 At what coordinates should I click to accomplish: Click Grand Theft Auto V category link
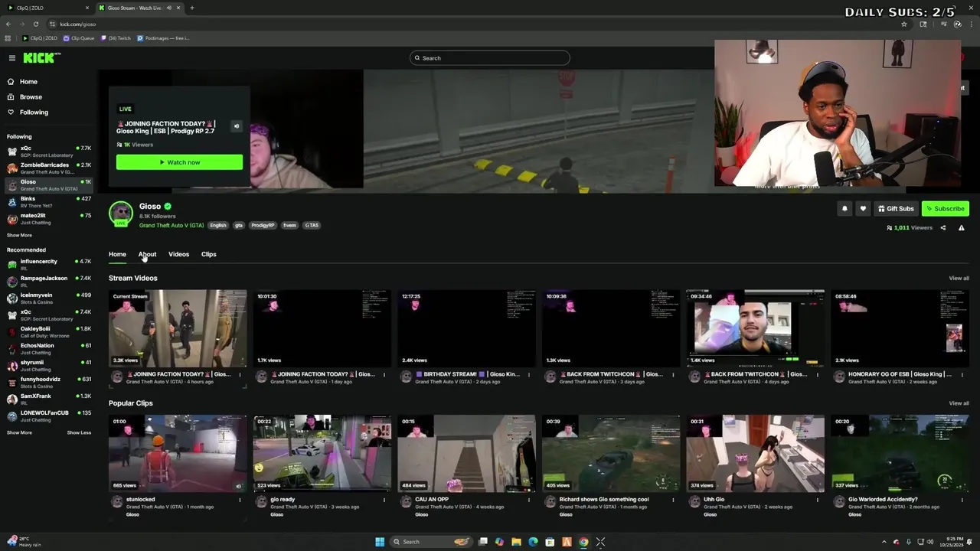pyautogui.click(x=171, y=226)
